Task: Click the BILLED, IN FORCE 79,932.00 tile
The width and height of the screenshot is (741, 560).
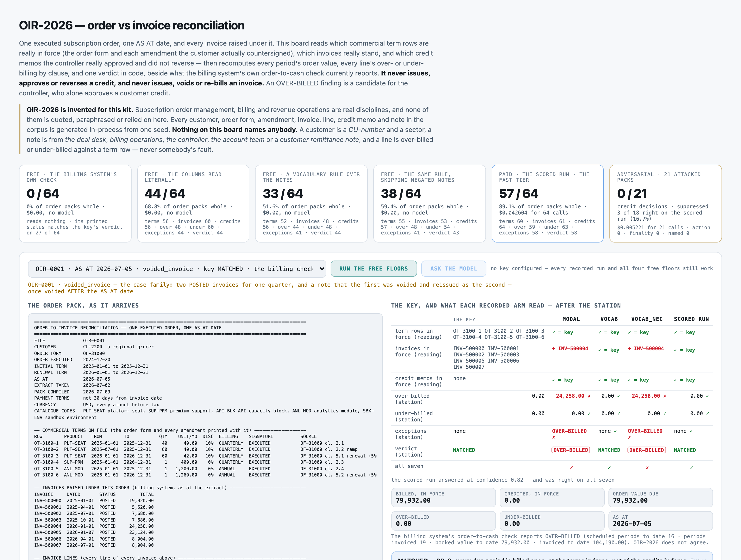Action: [443, 497]
